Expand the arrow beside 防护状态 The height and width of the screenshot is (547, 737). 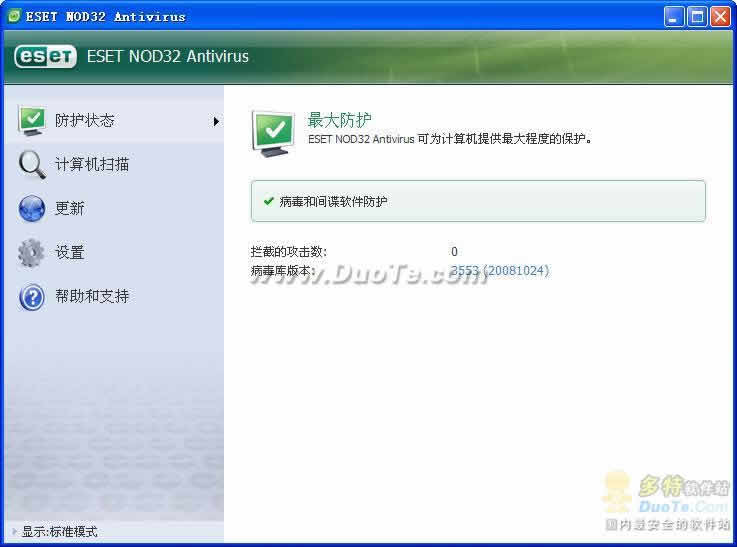(216, 122)
